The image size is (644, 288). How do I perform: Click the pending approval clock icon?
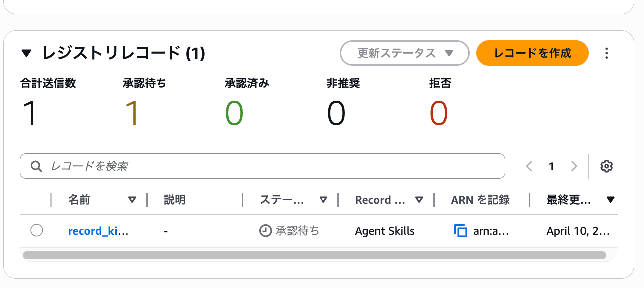[x=265, y=231]
